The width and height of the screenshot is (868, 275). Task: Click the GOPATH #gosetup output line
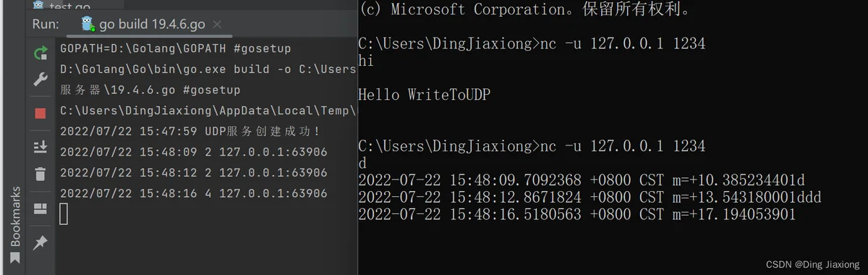tap(176, 49)
